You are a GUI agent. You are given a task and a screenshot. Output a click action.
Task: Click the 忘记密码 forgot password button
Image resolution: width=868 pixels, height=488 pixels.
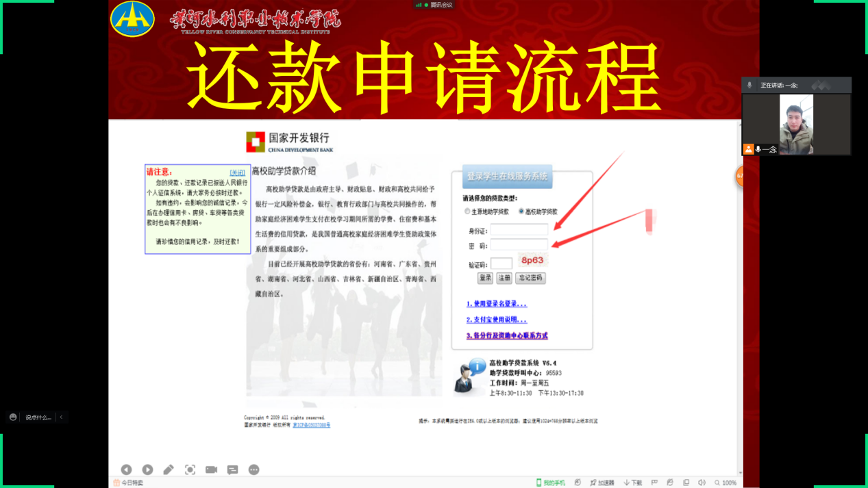point(530,278)
